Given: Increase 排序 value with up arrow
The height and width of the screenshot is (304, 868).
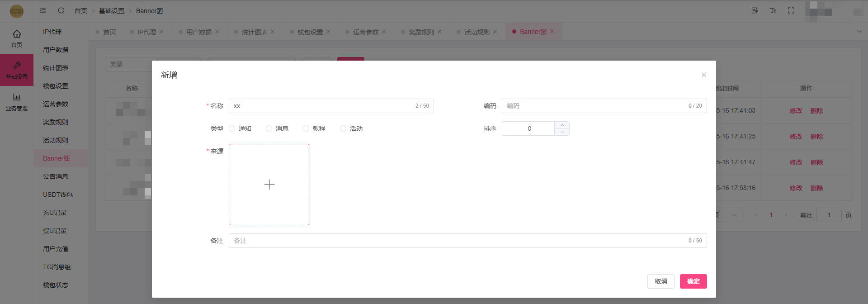Looking at the screenshot, I should pos(561,125).
